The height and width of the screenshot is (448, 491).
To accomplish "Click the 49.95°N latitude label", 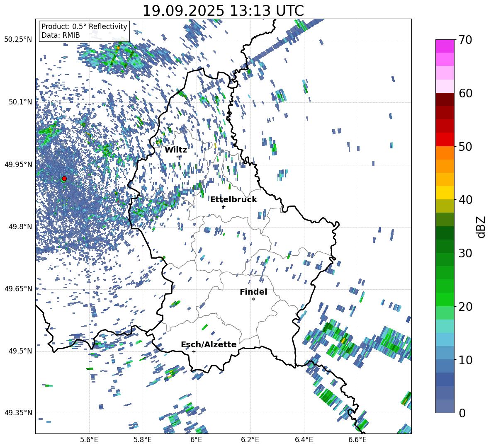I will click(19, 164).
